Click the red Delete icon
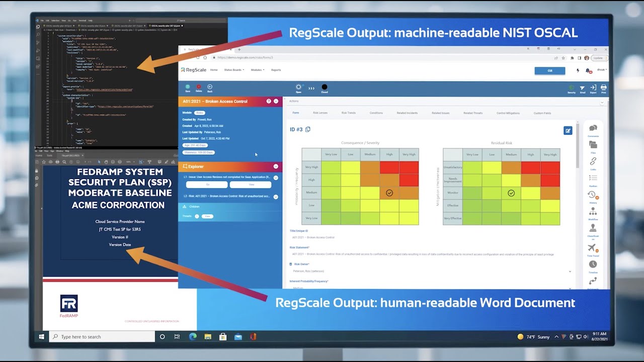Viewport: 644px width, 362px height. [x=199, y=87]
